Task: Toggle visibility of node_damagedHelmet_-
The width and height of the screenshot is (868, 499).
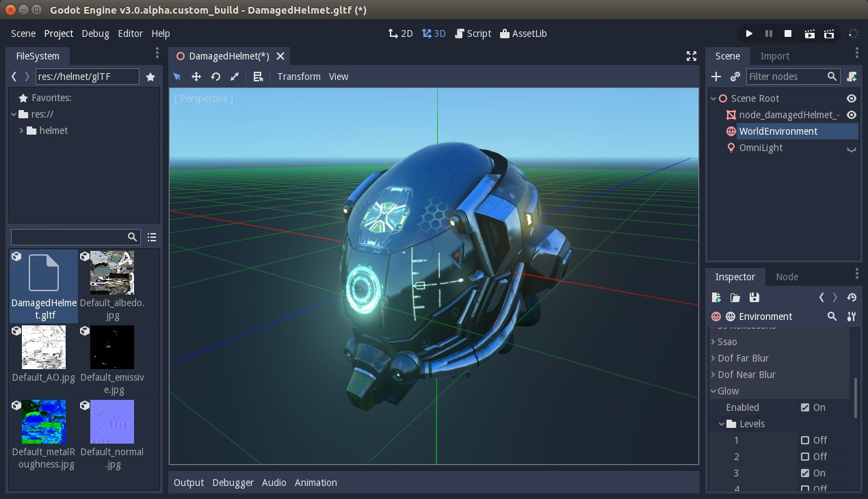Action: pos(851,115)
